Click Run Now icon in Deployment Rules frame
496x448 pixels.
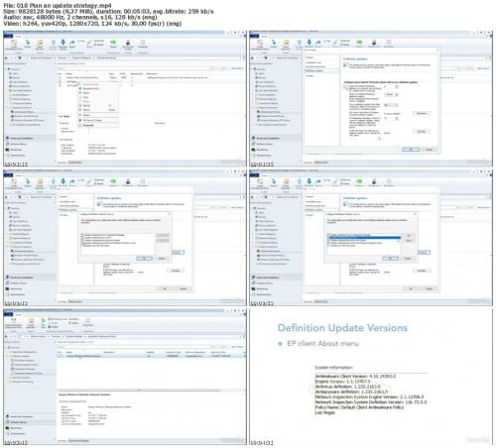pyautogui.click(x=43, y=321)
